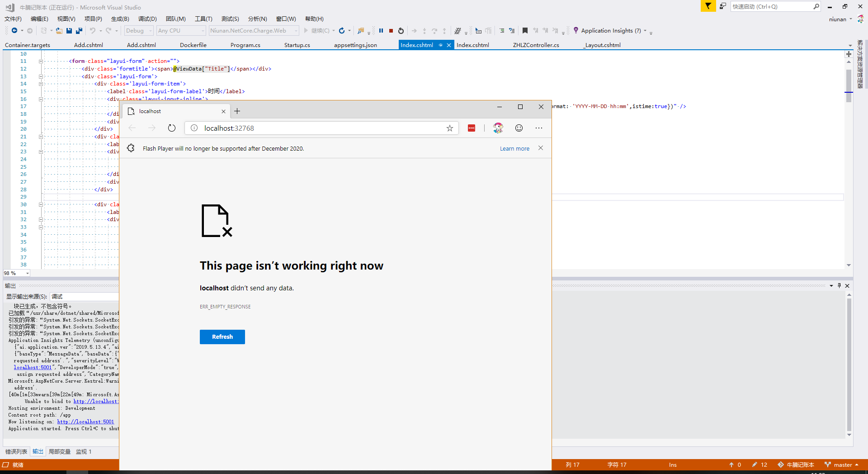Click the search icon in Quick Launch
Screen dimensions: 868x474
coord(816,6)
